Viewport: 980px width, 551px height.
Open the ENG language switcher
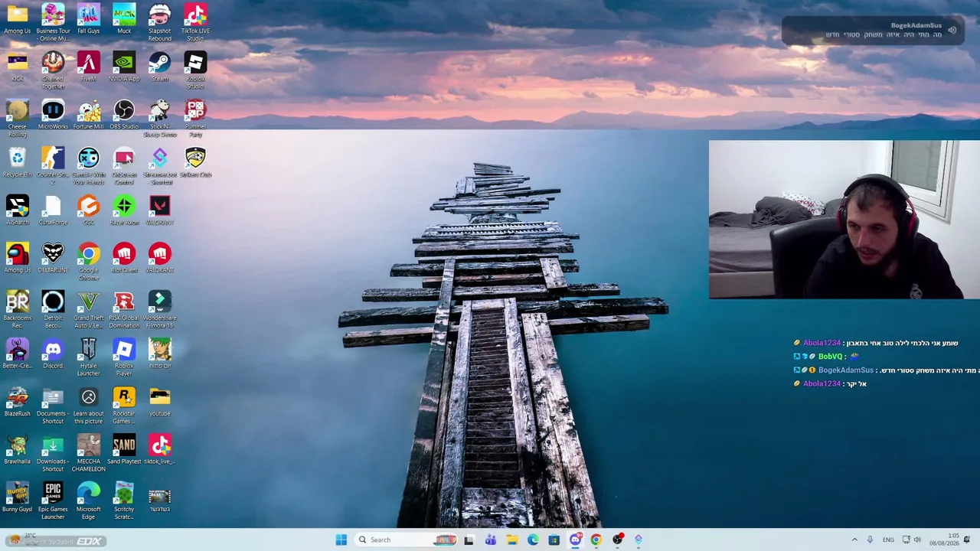pos(888,540)
